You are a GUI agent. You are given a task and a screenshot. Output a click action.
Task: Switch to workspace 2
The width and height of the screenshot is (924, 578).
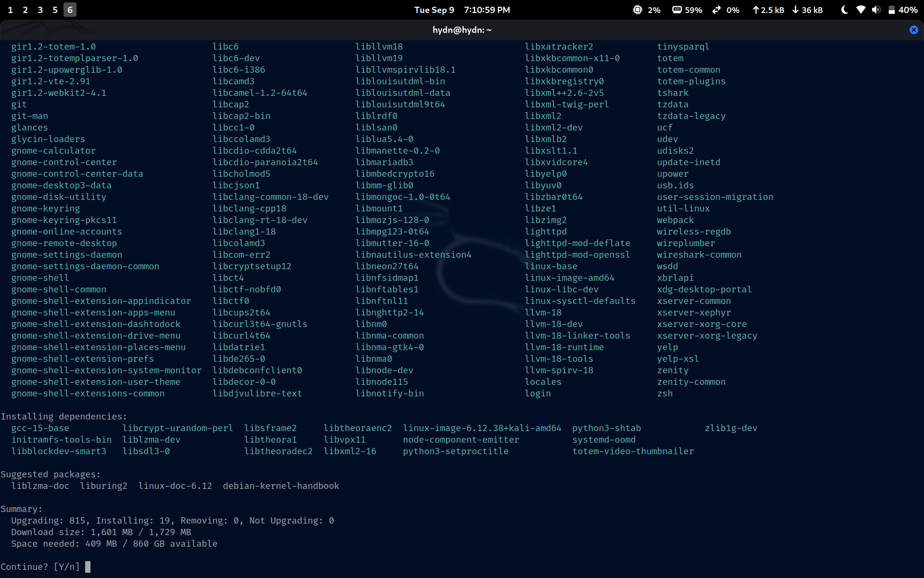26,10
